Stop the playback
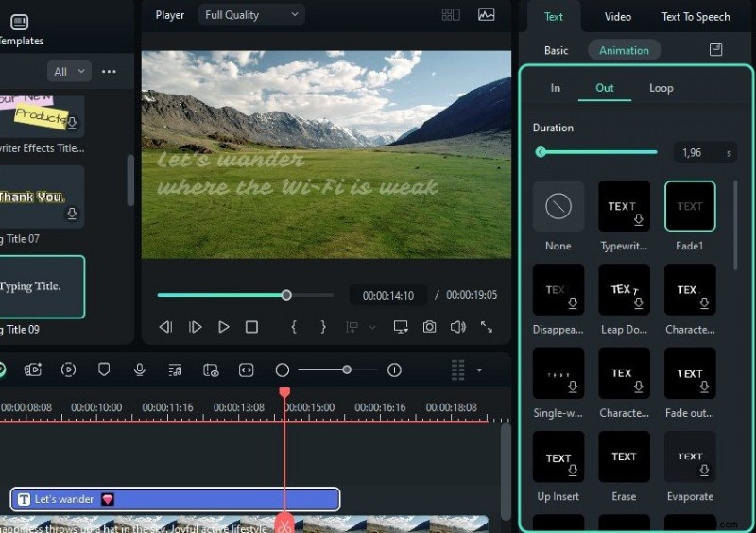 point(251,327)
